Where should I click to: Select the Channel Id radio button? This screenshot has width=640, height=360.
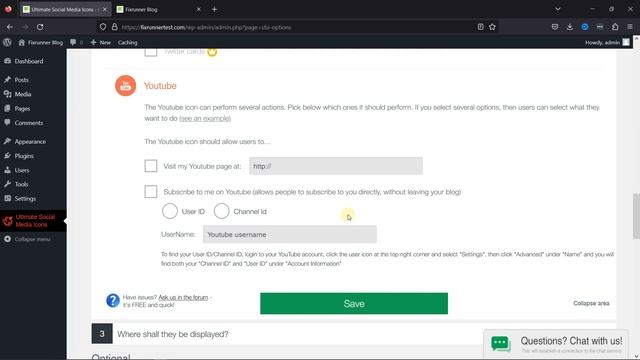tap(222, 211)
